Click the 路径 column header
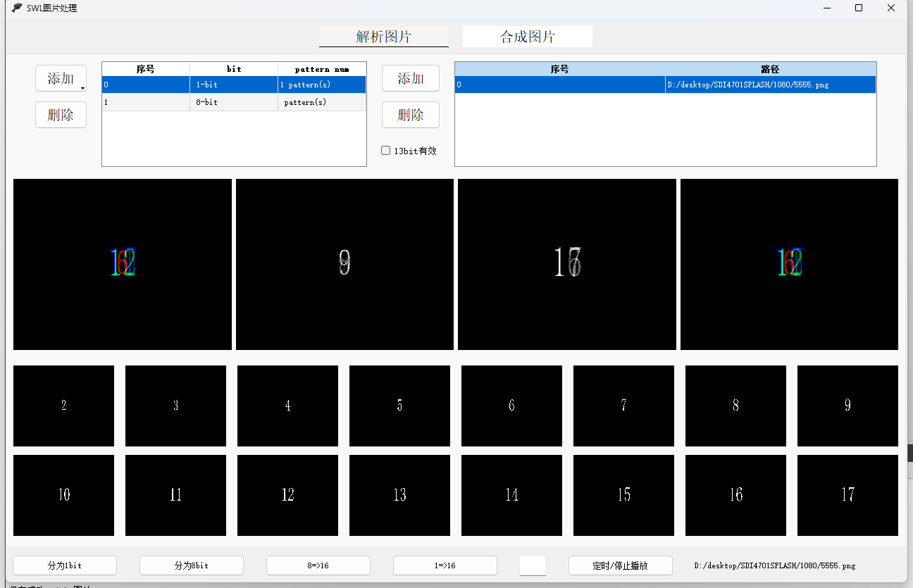This screenshot has height=588, width=913. (770, 69)
